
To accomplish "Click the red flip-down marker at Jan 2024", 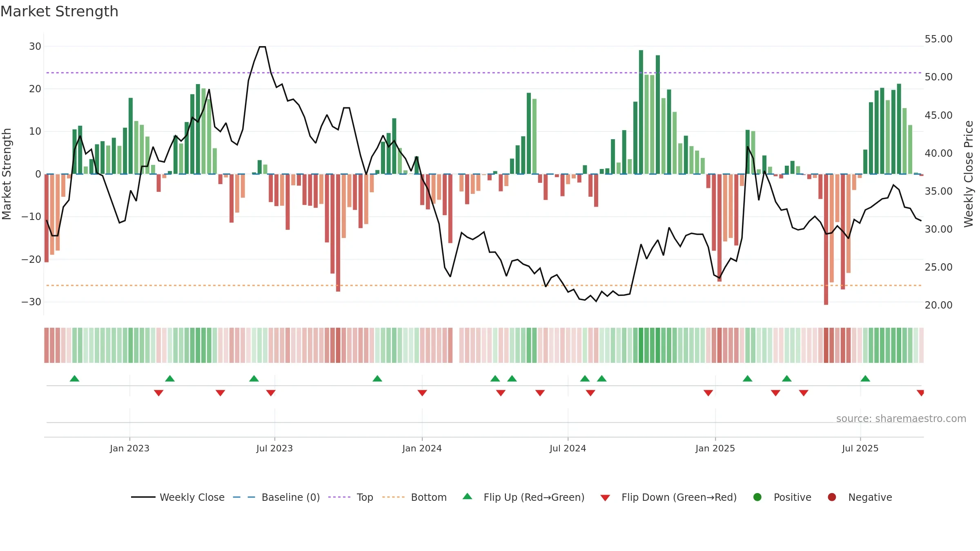I will (x=422, y=393).
